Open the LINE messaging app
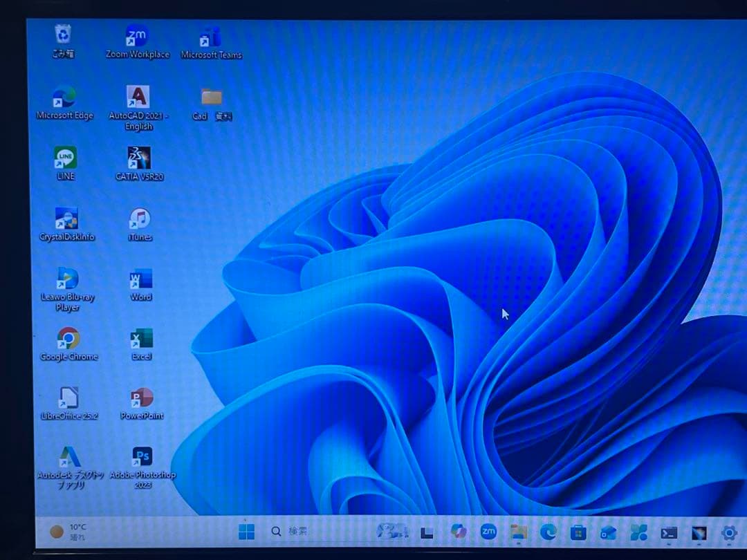This screenshot has width=747, height=560. 66,158
